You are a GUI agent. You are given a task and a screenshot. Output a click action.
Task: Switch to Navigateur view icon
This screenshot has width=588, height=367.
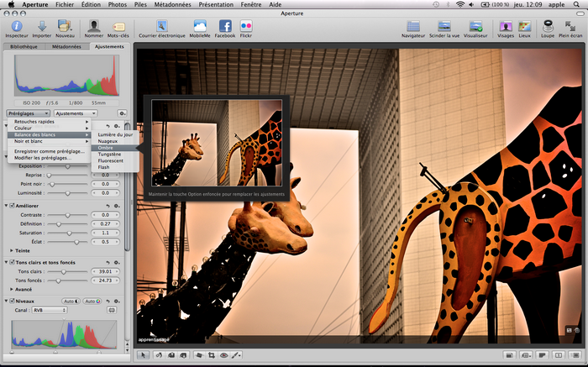[413, 26]
